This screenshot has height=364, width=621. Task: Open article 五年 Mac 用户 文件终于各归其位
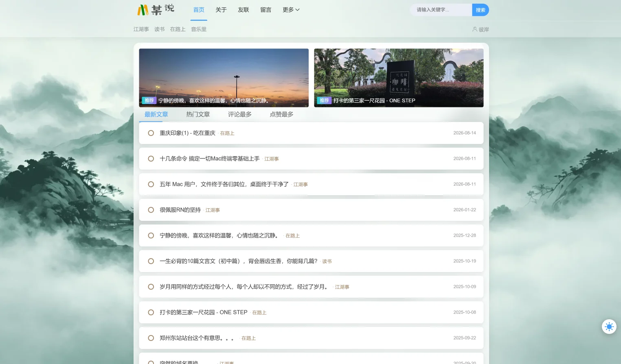pyautogui.click(x=224, y=184)
